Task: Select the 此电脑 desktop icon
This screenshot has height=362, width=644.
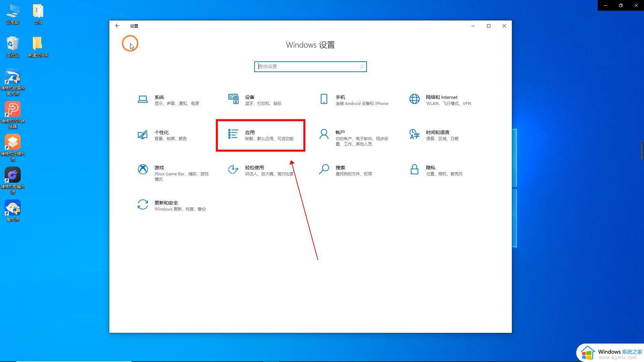Action: point(12,14)
